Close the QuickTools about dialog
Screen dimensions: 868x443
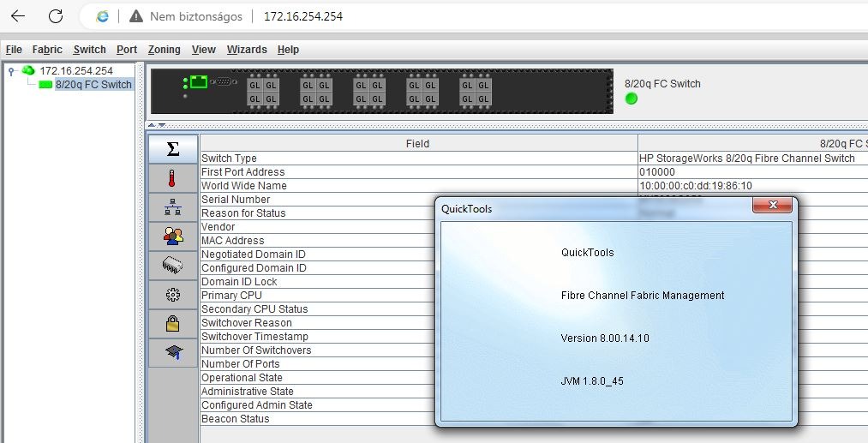pos(772,205)
